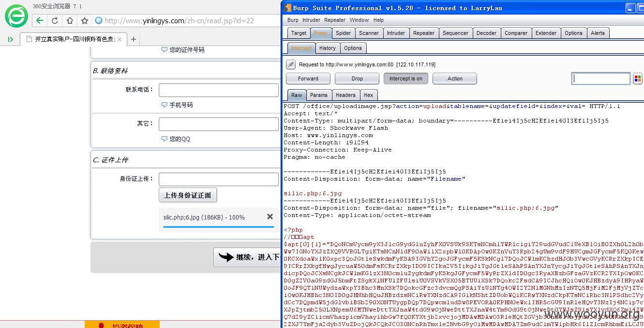The image size is (644, 328).
Task: Go back with browser back arrow
Action: (40, 20)
